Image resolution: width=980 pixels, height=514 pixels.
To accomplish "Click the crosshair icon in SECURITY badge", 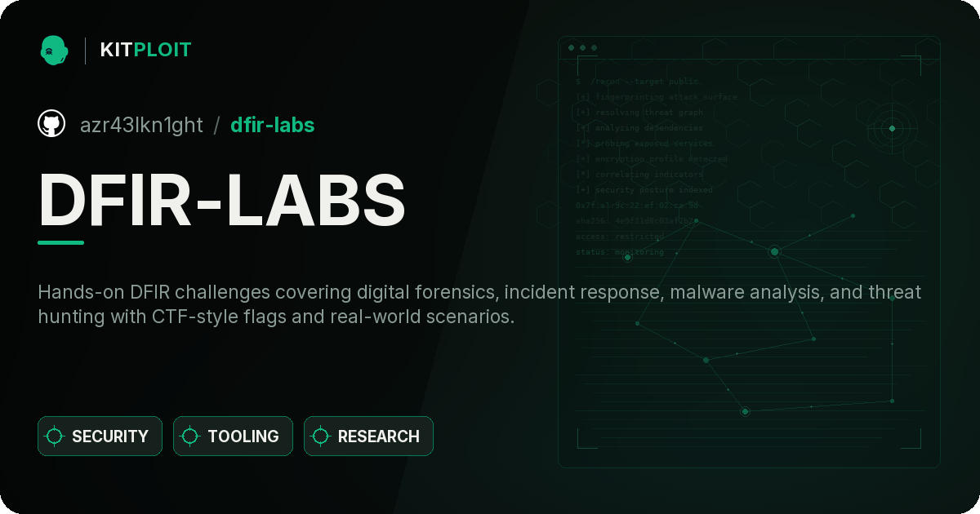I will (55, 436).
